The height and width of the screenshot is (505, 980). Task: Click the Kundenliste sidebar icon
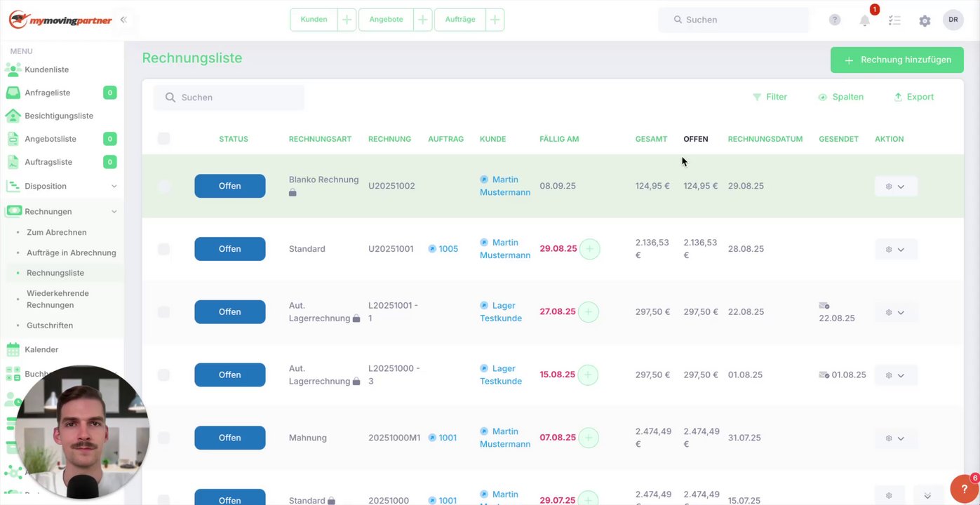13,69
